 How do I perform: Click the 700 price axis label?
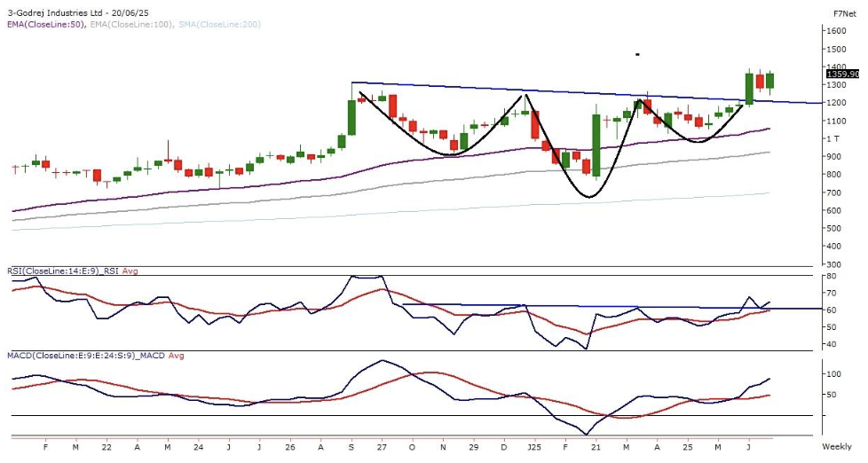834,192
